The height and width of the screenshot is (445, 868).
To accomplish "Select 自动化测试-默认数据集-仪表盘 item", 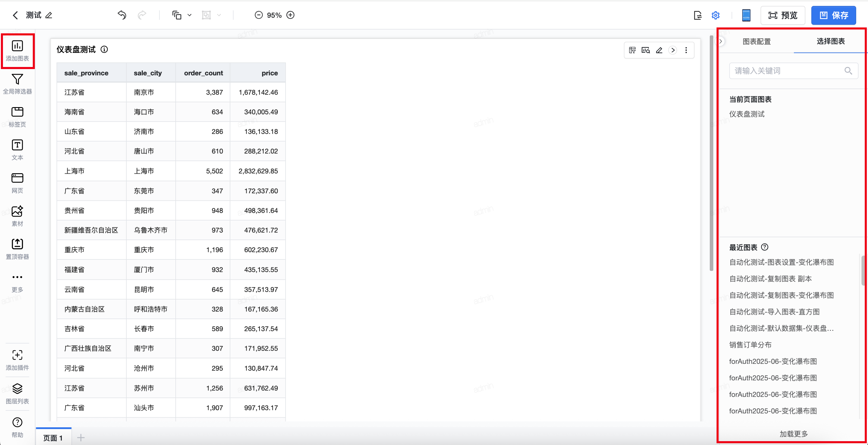I will coord(781,328).
